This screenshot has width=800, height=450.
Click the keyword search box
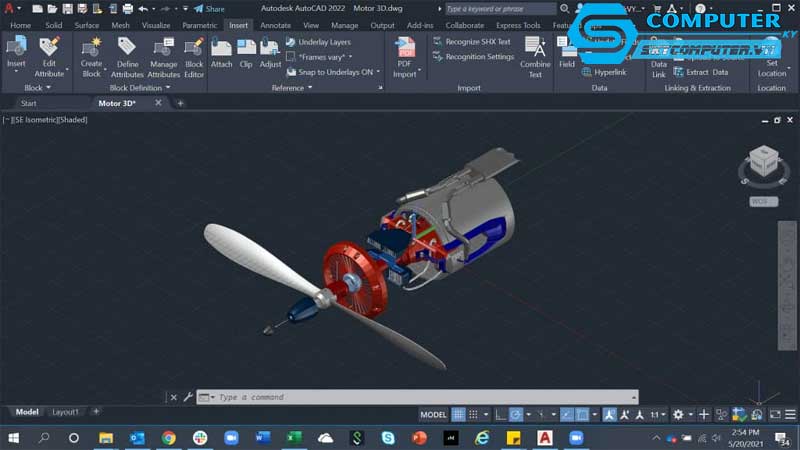point(501,9)
